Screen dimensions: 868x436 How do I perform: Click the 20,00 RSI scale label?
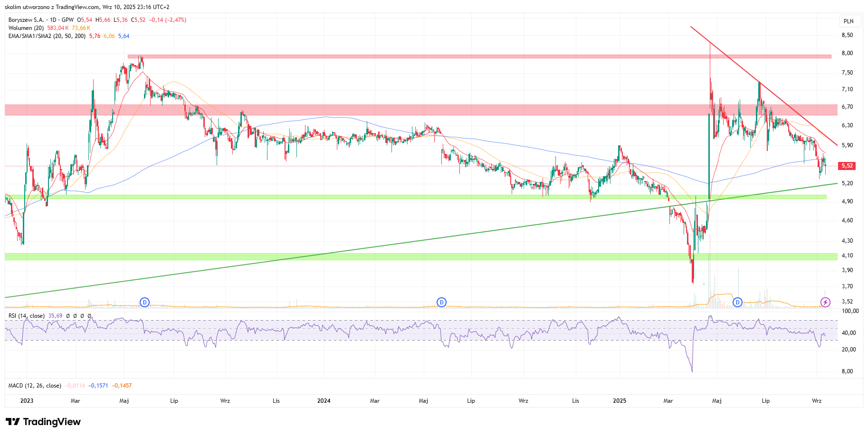click(849, 350)
